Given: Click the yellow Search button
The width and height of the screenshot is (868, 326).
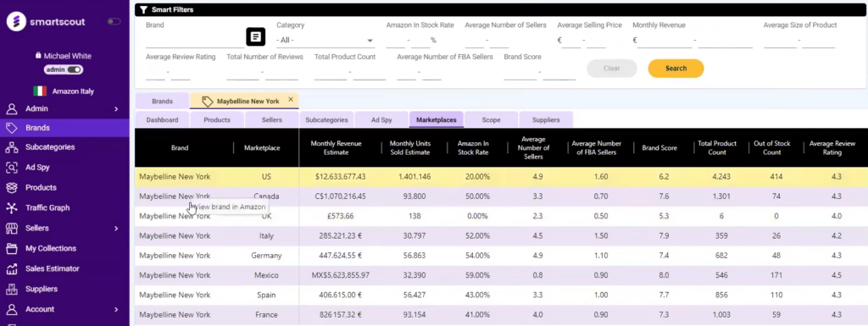Looking at the screenshot, I should (676, 69).
